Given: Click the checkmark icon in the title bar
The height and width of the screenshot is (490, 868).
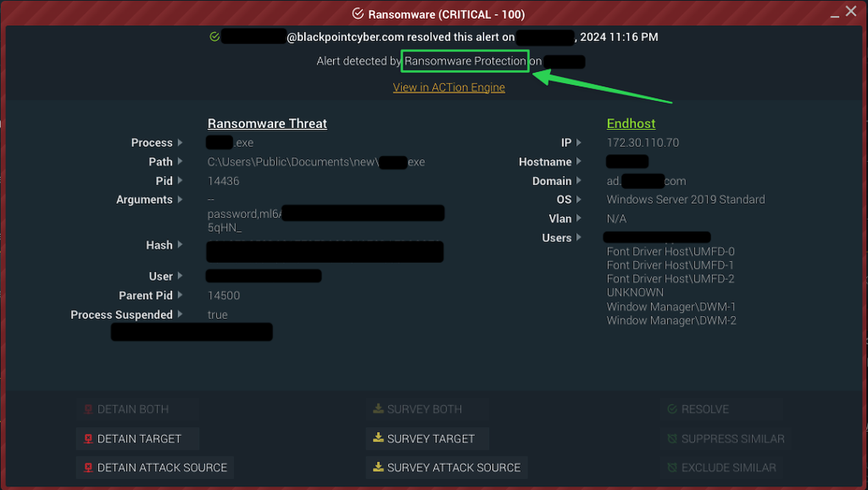Looking at the screenshot, I should [x=358, y=14].
